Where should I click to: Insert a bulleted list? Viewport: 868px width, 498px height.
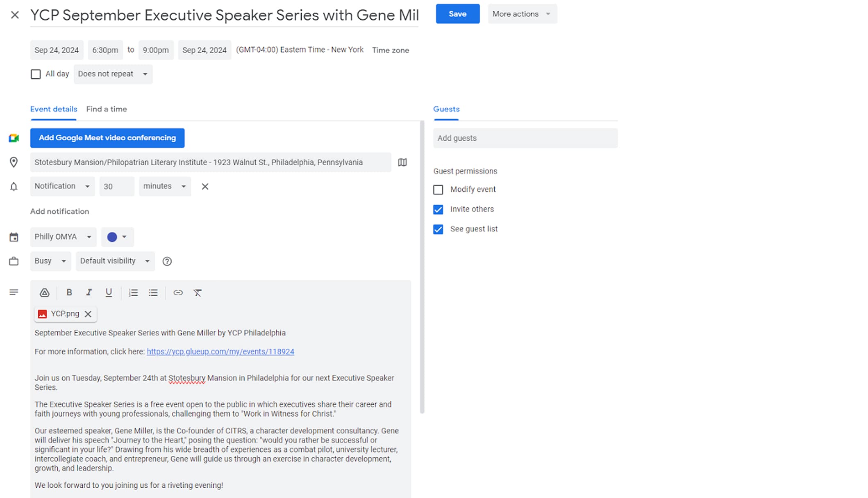[153, 292]
